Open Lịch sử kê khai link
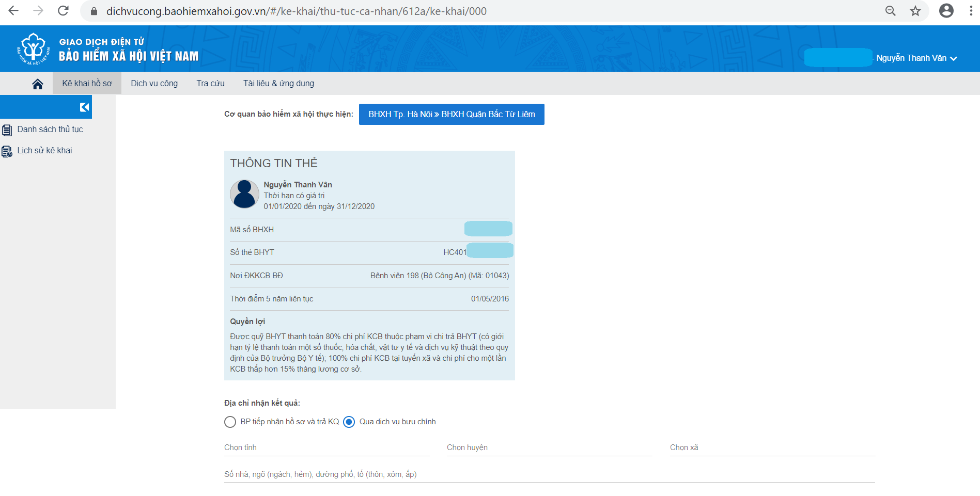980x496 pixels. (x=44, y=151)
